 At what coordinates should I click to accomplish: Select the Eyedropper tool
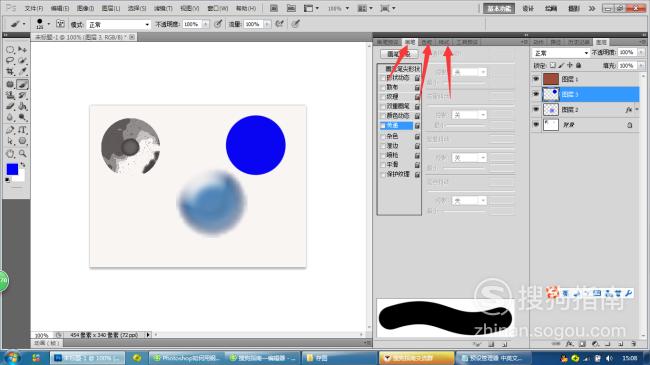tap(22, 72)
